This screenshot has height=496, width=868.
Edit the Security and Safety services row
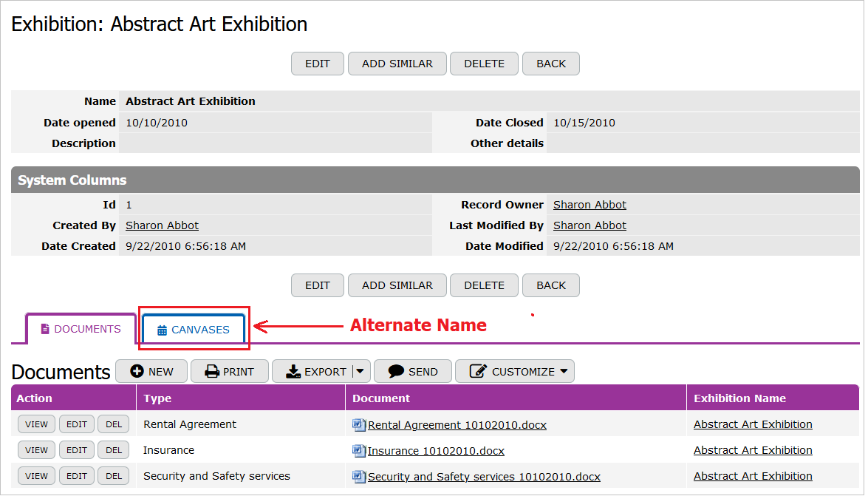point(76,475)
